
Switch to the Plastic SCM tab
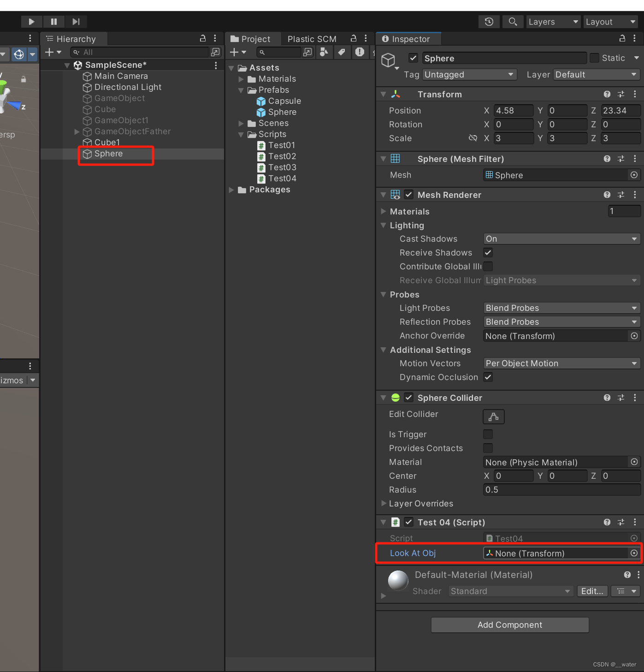click(312, 39)
